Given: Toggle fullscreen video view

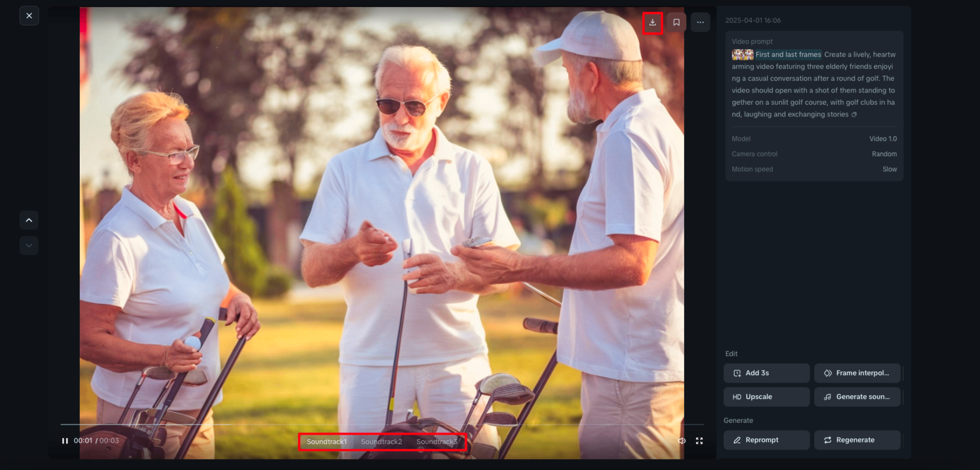Looking at the screenshot, I should point(699,441).
